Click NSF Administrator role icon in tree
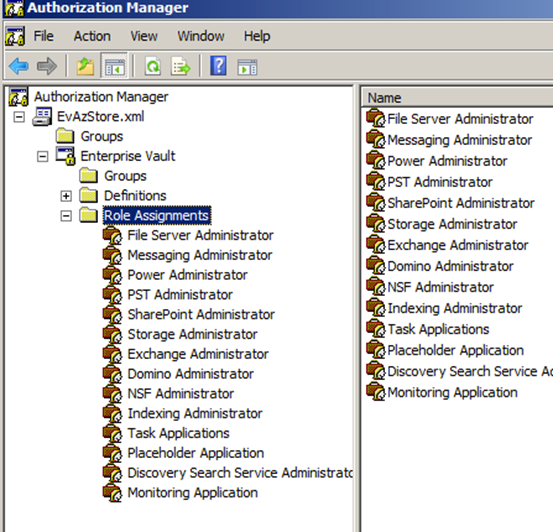553x532 pixels. [x=113, y=393]
